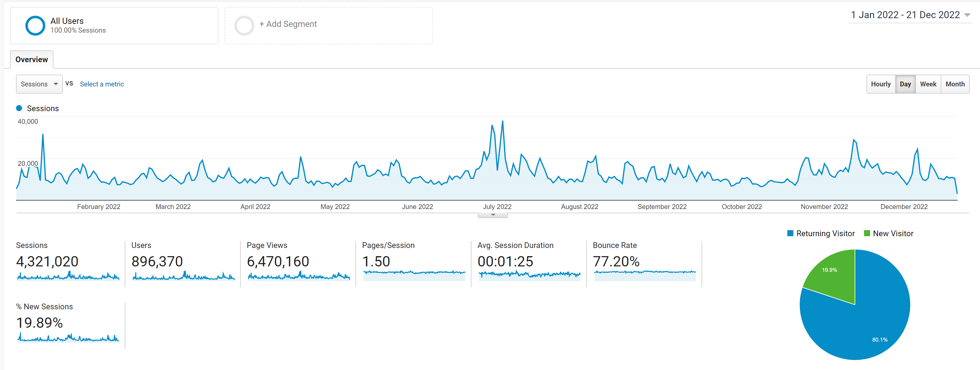Select the Day granularity button
980x370 pixels.
point(905,84)
